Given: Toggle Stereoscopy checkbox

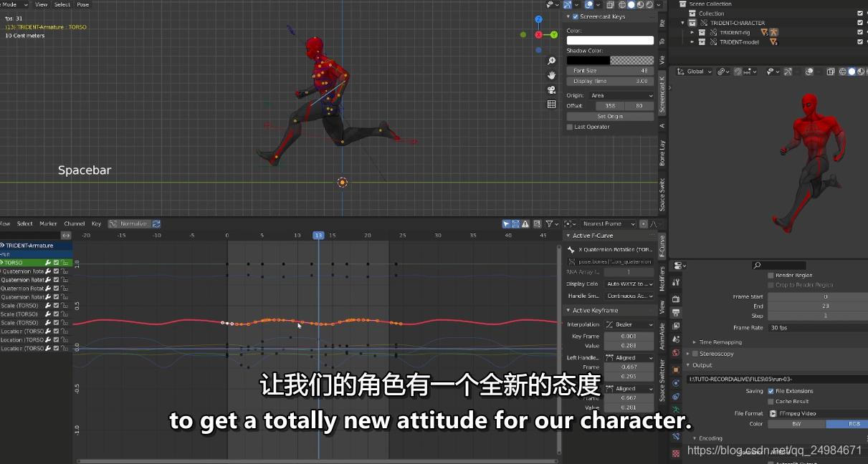Looking at the screenshot, I should pyautogui.click(x=695, y=353).
